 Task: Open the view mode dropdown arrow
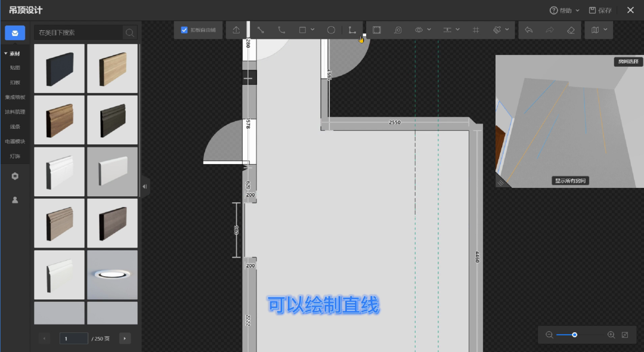[605, 30]
